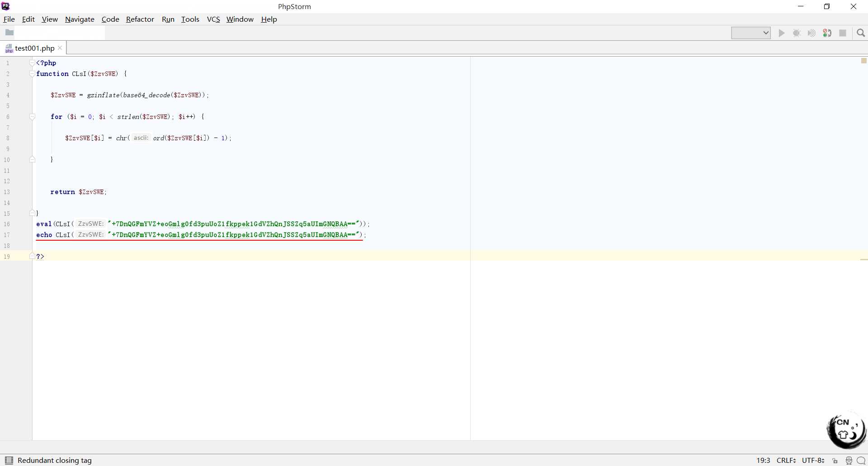This screenshot has height=466, width=868.
Task: Open the File menu
Action: pos(9,19)
